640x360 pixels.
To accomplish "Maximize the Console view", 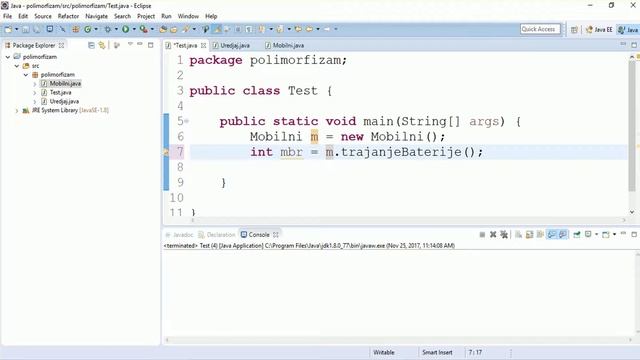I will (x=634, y=235).
